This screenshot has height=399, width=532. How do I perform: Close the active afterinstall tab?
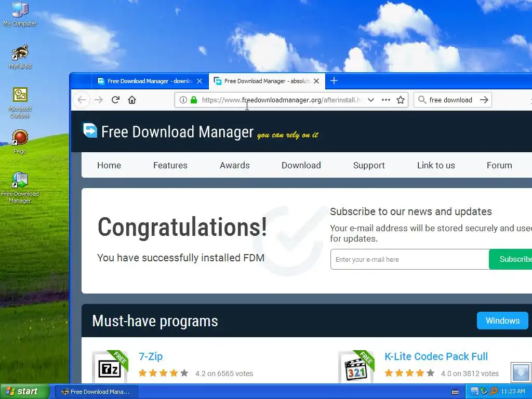click(x=316, y=81)
